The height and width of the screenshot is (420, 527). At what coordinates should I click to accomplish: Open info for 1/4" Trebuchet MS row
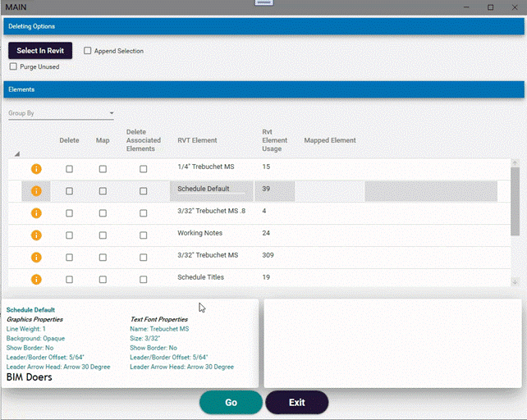pyautogui.click(x=36, y=169)
